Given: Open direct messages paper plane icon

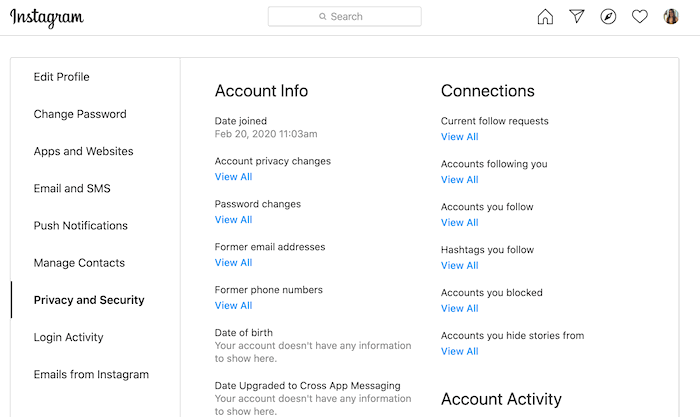Looking at the screenshot, I should (577, 17).
